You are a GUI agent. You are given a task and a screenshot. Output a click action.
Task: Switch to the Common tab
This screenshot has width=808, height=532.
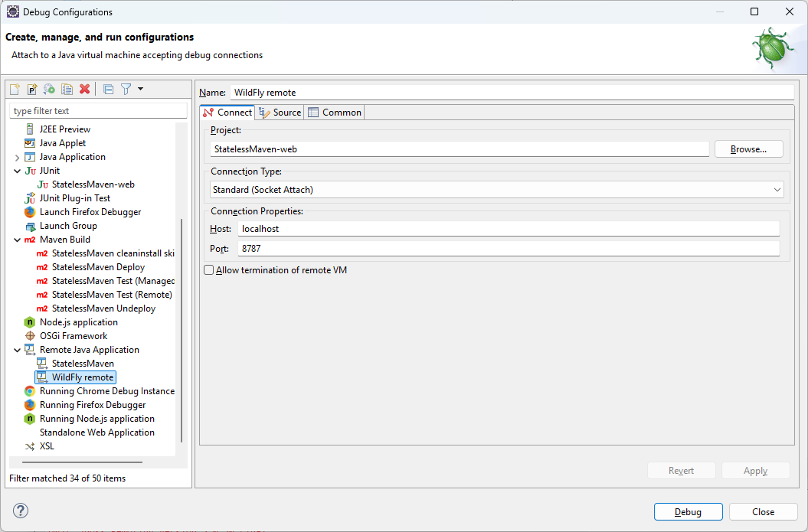(335, 113)
